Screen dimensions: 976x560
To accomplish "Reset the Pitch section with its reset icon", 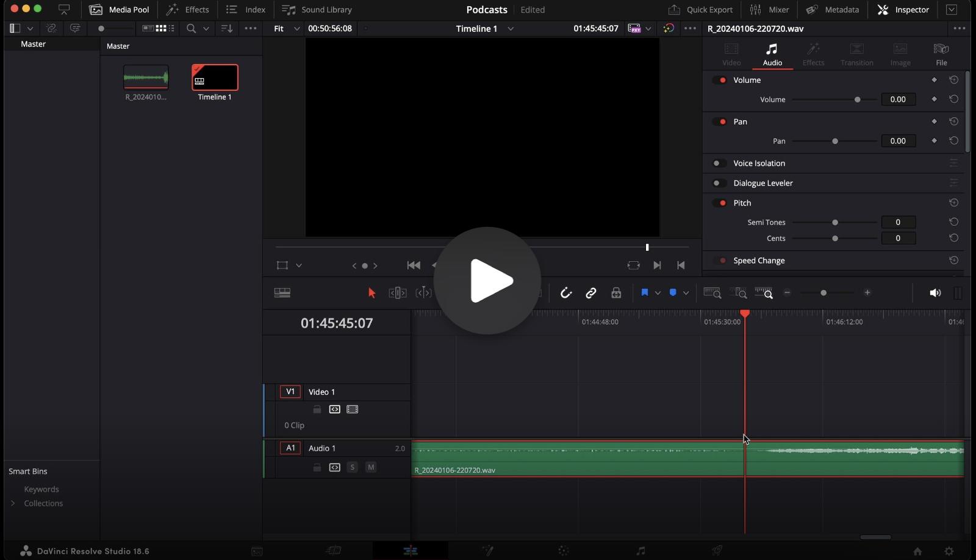I will pos(953,203).
